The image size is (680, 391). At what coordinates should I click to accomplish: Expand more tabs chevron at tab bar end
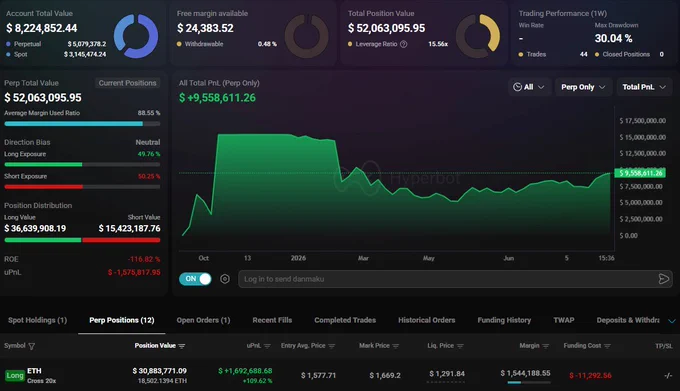point(671,321)
